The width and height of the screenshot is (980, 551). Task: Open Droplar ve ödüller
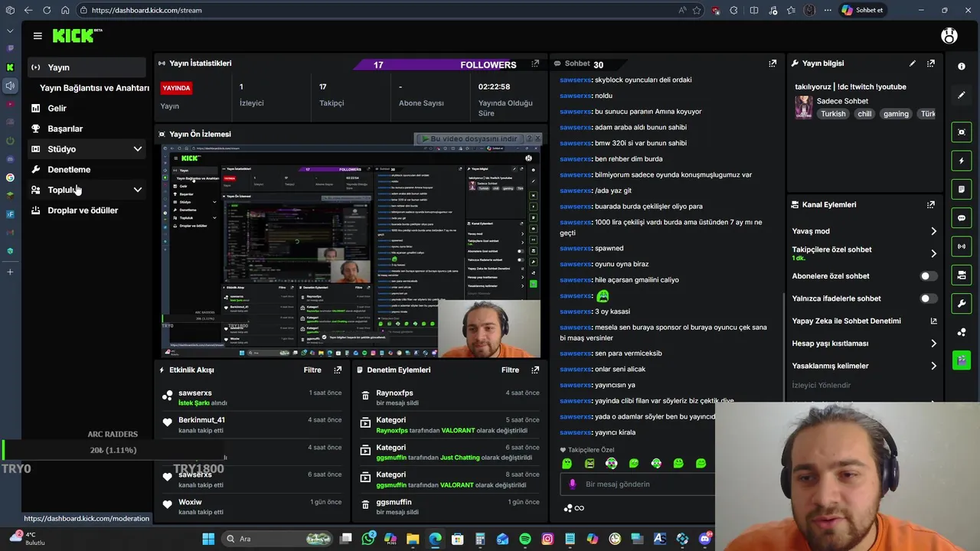tap(83, 210)
